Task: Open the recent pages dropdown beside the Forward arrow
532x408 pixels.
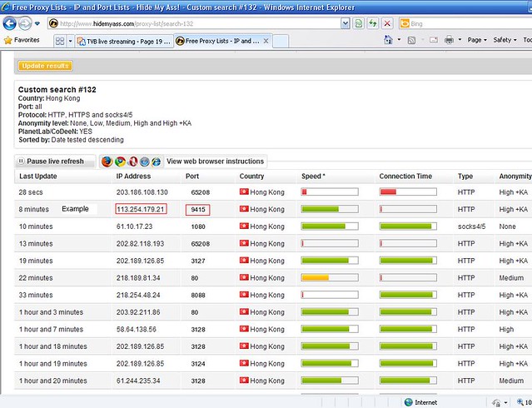Action: [x=37, y=24]
